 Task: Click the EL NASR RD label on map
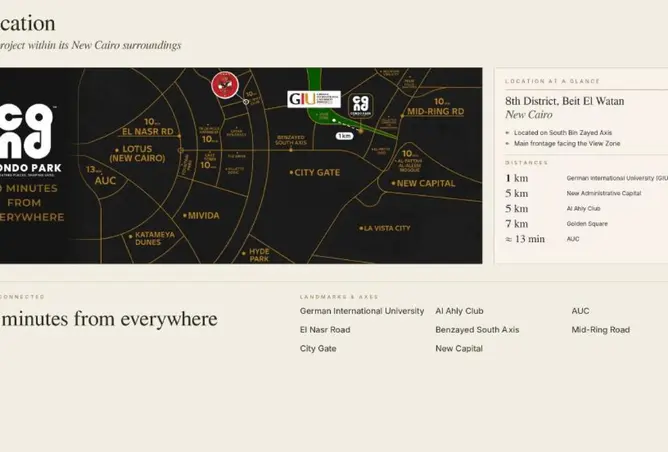(147, 132)
